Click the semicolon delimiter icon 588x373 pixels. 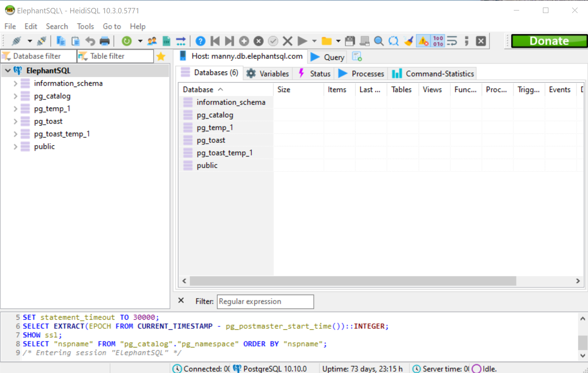(467, 41)
